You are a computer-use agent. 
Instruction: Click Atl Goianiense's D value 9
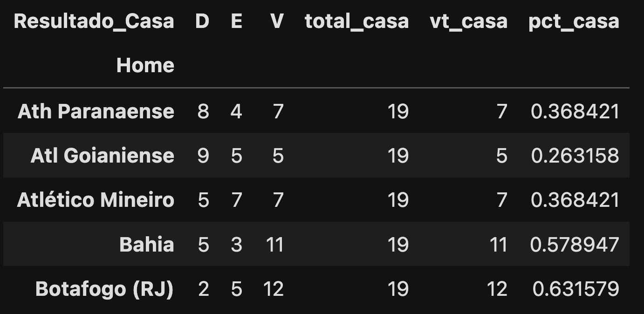[x=203, y=155]
